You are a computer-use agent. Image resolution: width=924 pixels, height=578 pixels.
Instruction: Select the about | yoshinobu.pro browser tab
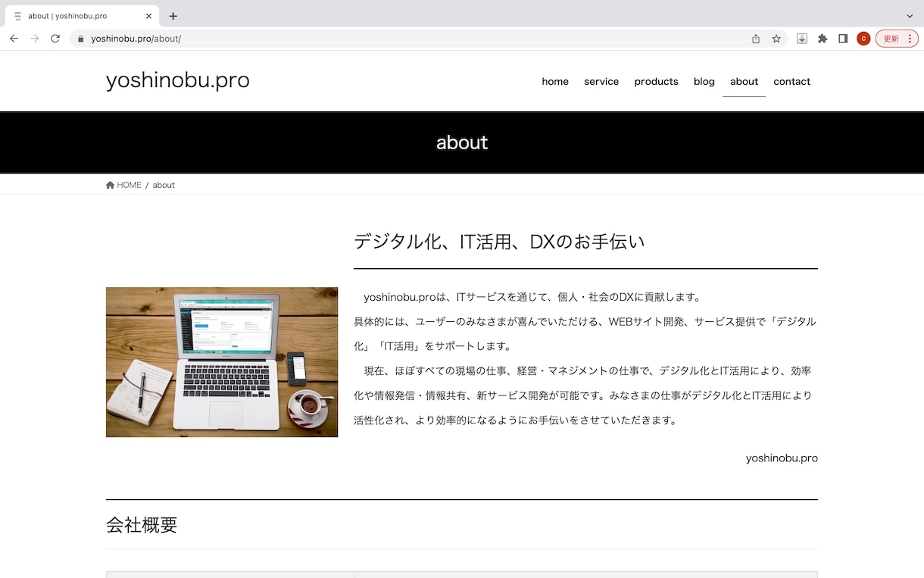(x=82, y=16)
